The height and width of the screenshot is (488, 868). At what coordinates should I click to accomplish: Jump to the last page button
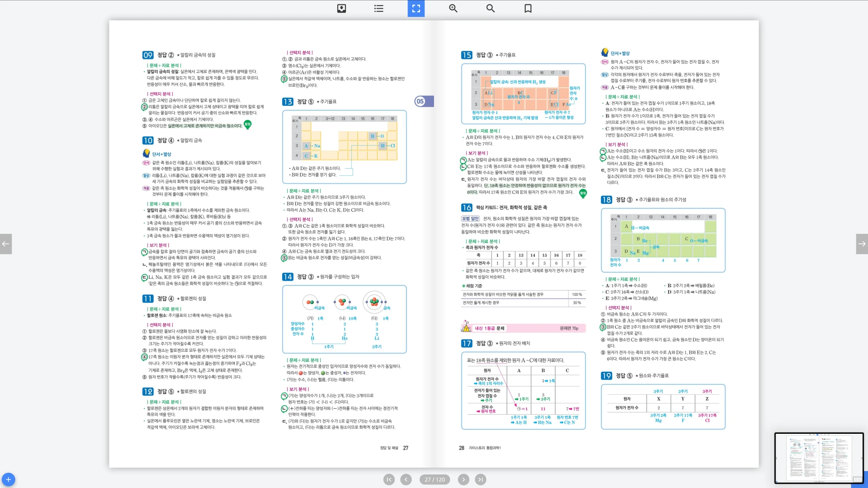pyautogui.click(x=480, y=479)
